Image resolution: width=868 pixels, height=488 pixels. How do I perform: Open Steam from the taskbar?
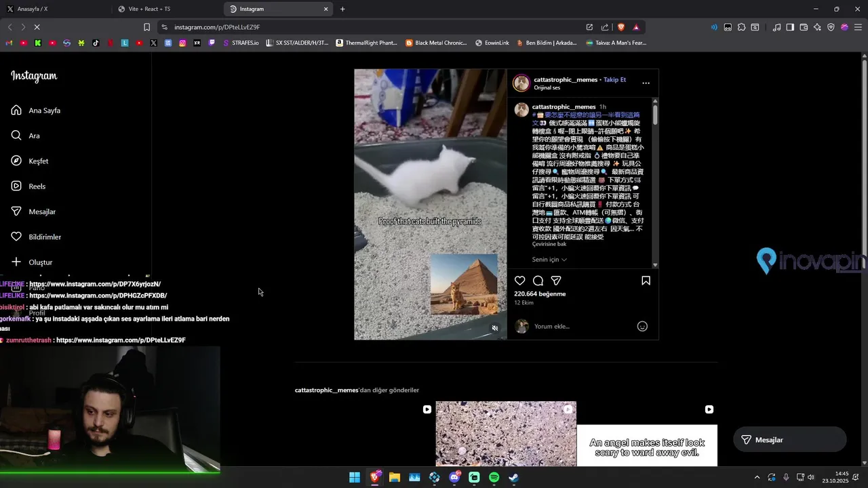pos(514,478)
